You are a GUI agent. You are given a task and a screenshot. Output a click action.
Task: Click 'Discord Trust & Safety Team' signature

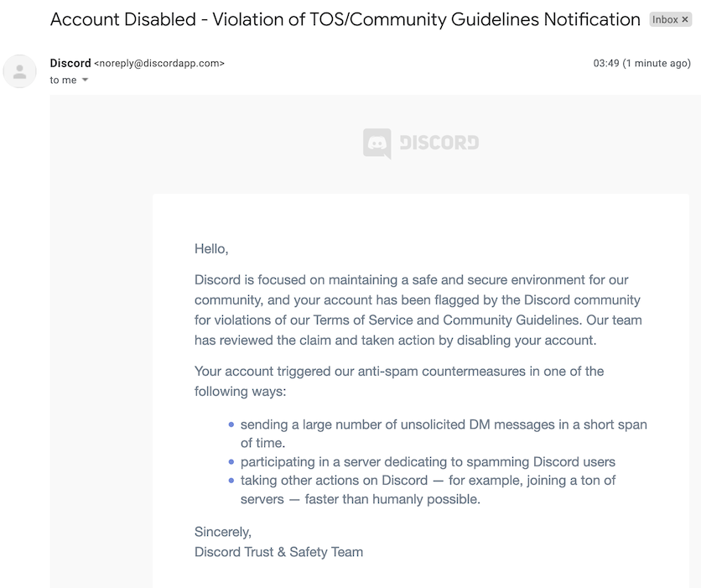coord(278,552)
